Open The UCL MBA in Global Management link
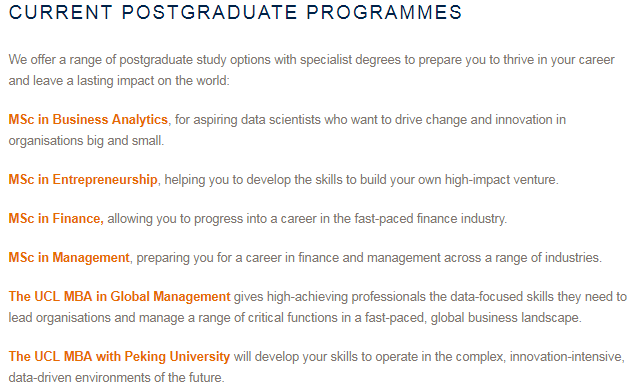 point(119,296)
